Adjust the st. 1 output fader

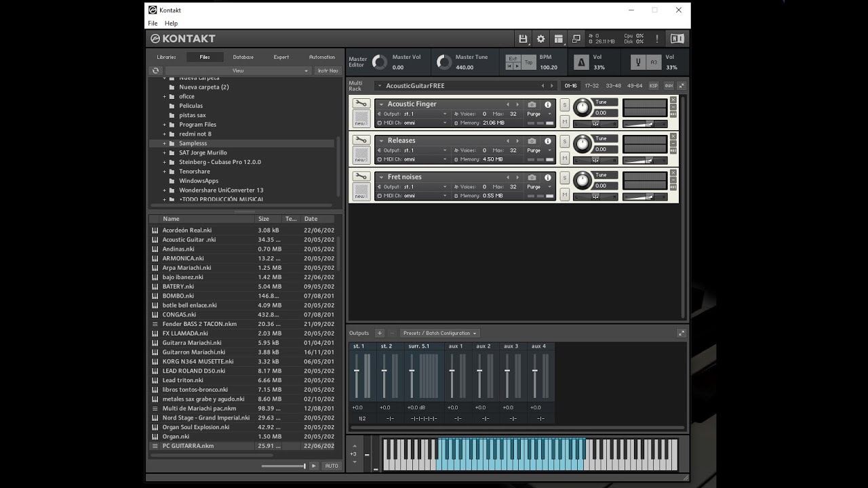[x=357, y=371]
